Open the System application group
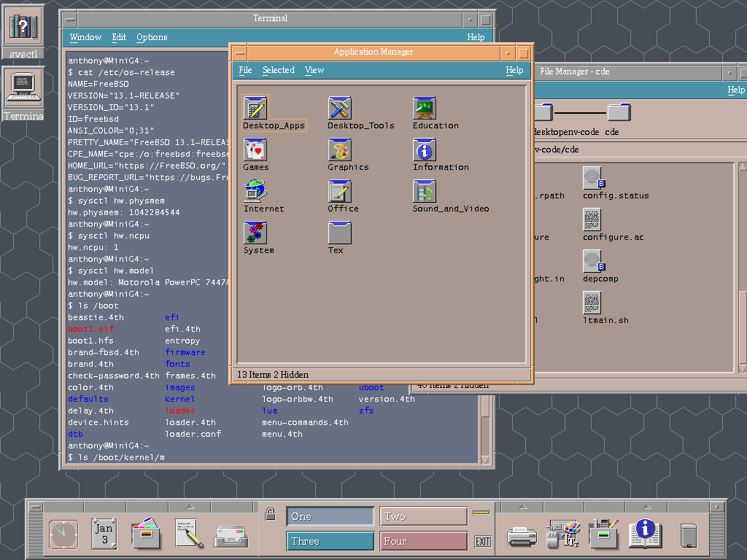This screenshot has width=747, height=560. [x=255, y=233]
